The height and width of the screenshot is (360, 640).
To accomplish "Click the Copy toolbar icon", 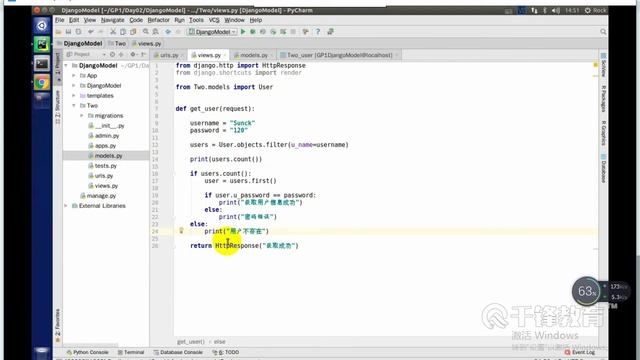I will tap(123, 32).
